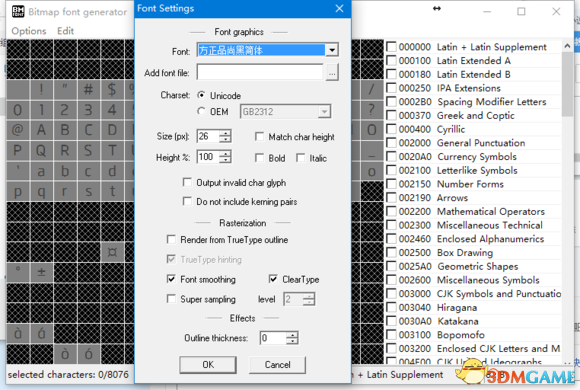Viewport: 580px width, 390px height.
Task: Click the BMFont application icon in title bar
Action: click(18, 11)
